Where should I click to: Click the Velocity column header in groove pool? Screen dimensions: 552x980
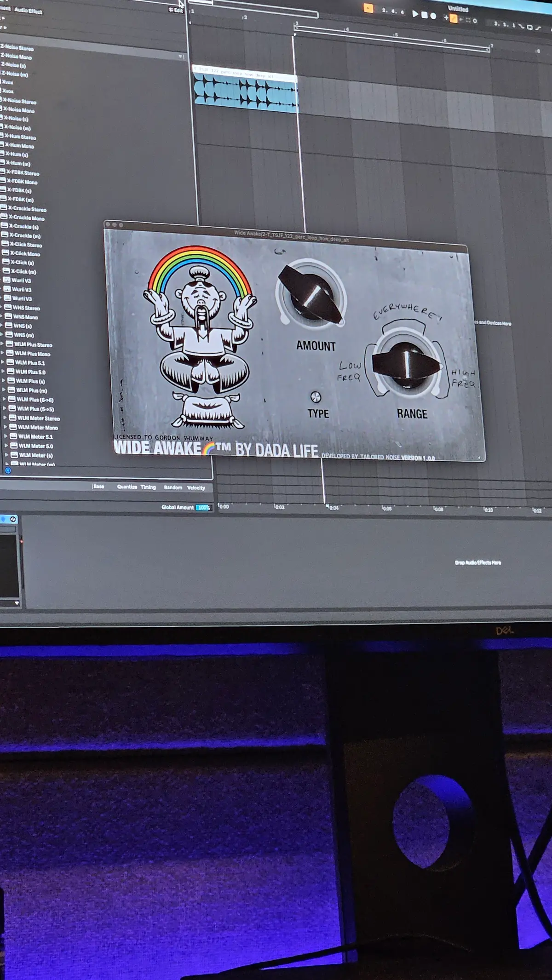(196, 487)
